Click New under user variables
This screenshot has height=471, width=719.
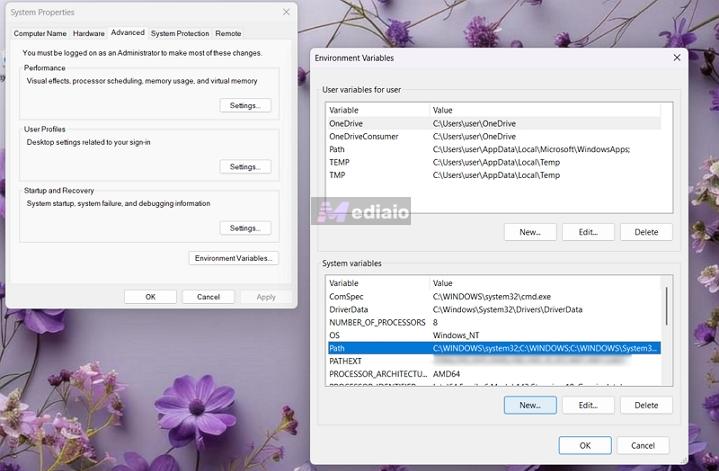(530, 232)
